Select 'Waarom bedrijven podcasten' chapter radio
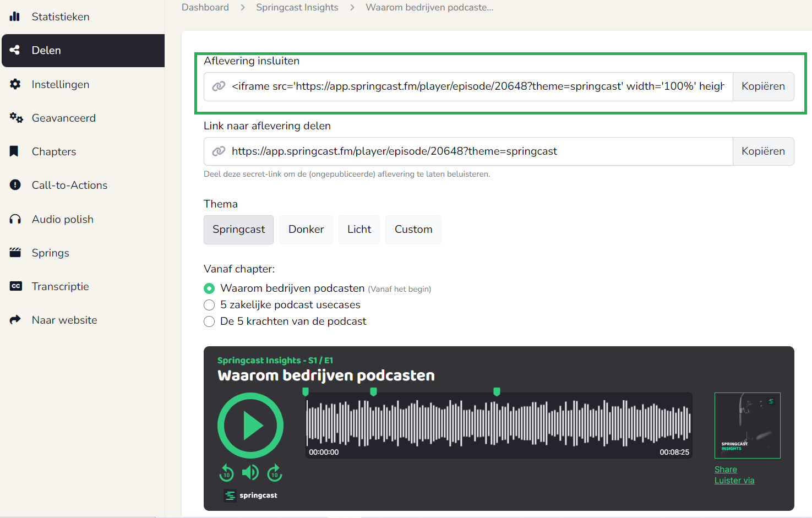Image resolution: width=812 pixels, height=518 pixels. tap(209, 288)
